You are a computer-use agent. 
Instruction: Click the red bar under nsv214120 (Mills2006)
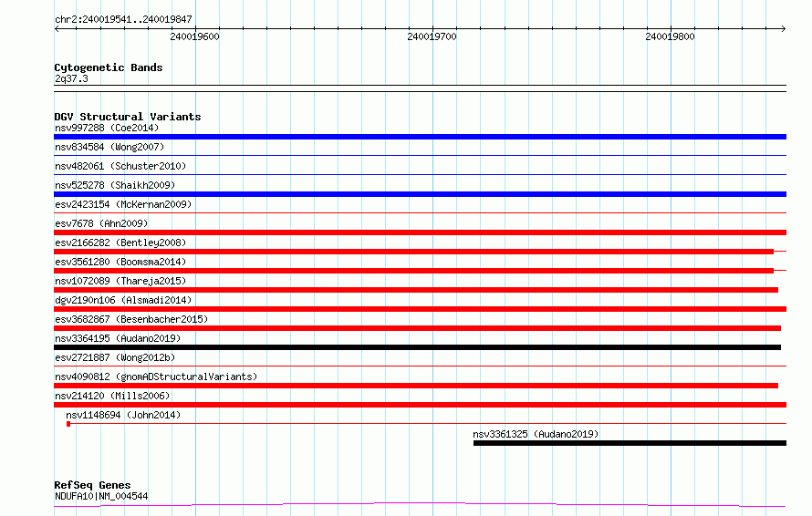click(420, 405)
